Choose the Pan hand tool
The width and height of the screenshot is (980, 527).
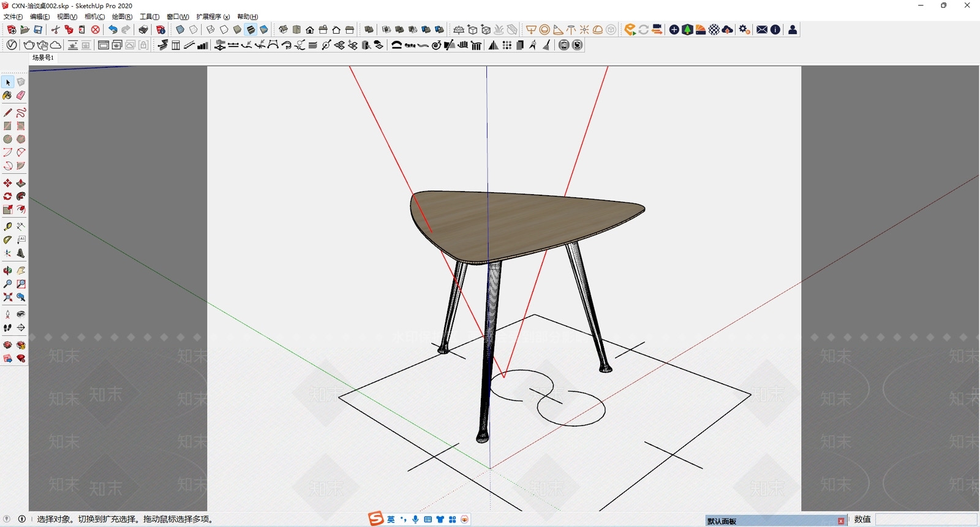click(21, 271)
